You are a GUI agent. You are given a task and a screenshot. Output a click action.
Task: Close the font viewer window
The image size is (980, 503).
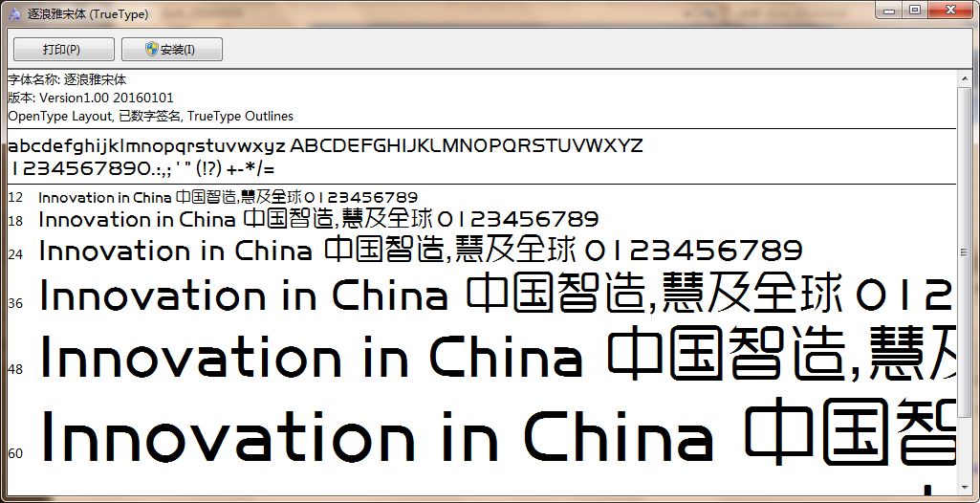950,10
